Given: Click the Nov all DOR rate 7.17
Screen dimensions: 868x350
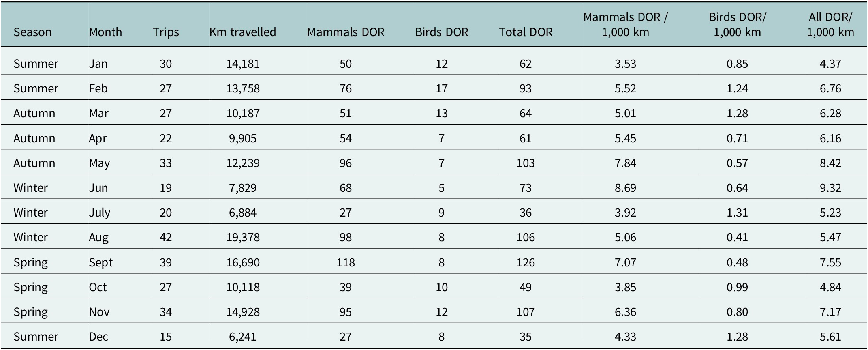Looking at the screenshot, I should 830,312.
